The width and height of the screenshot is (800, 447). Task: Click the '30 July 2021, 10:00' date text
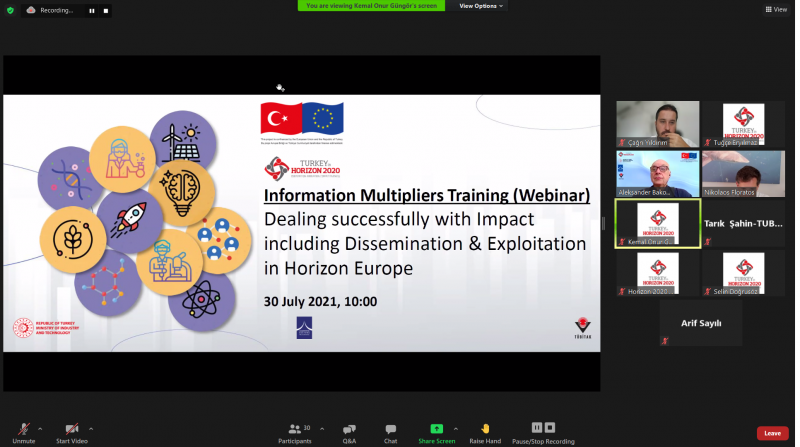[320, 302]
